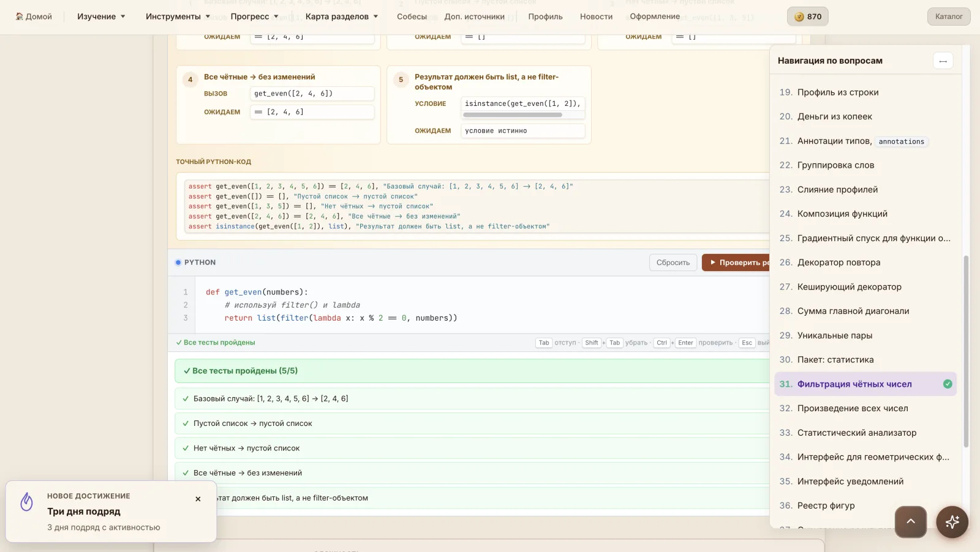Expand the Карта разделов dropdown
980x552 pixels.
(x=342, y=17)
